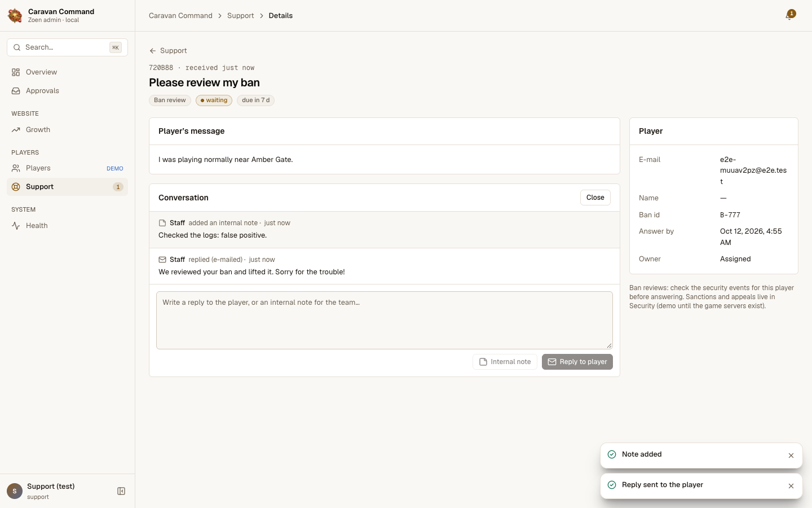Click the due in 7 d badge
This screenshot has height=508, width=812.
(x=255, y=100)
